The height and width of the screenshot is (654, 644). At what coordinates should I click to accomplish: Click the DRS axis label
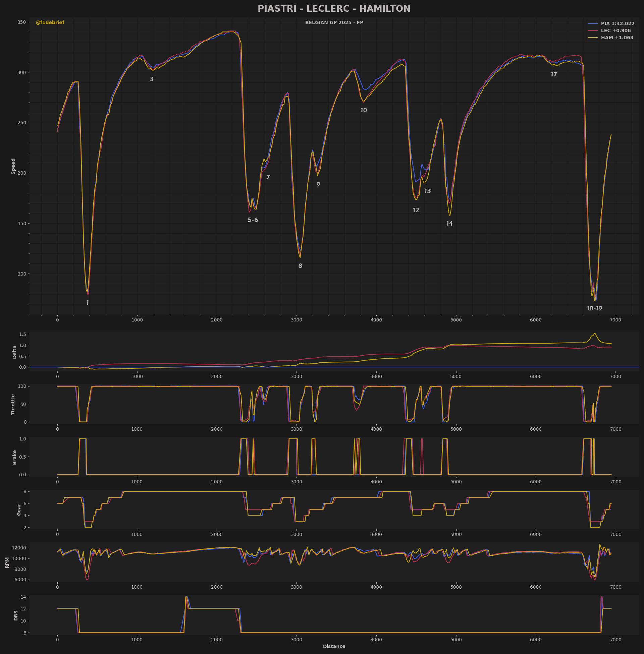pyautogui.click(x=16, y=615)
